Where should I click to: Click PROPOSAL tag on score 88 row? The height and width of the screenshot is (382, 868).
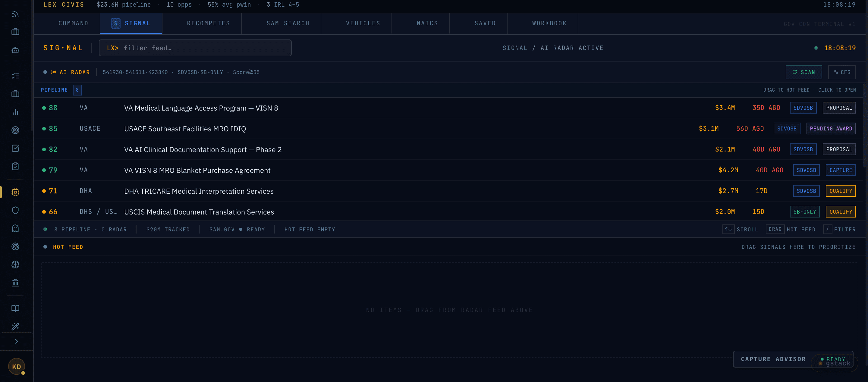pyautogui.click(x=839, y=108)
